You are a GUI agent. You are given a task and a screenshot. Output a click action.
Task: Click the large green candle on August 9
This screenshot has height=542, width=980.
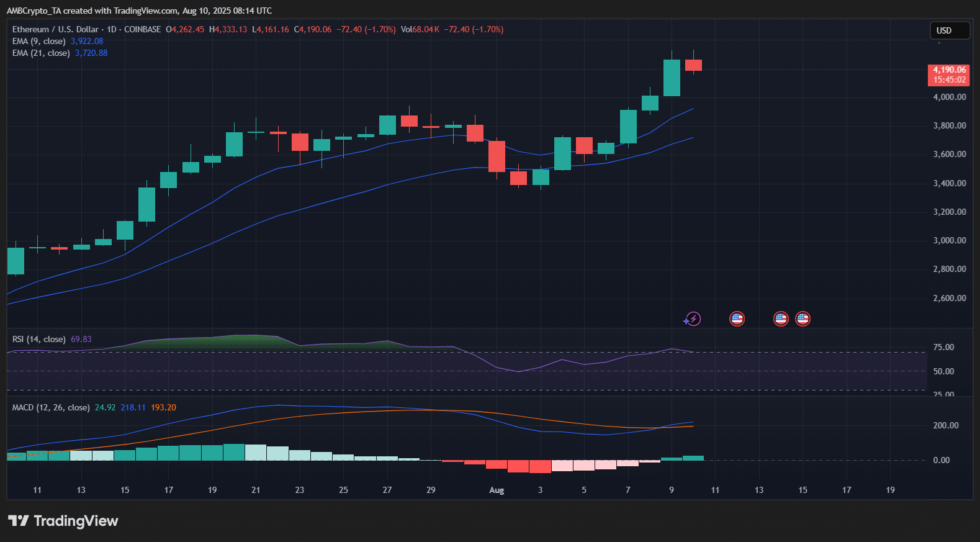click(x=672, y=78)
